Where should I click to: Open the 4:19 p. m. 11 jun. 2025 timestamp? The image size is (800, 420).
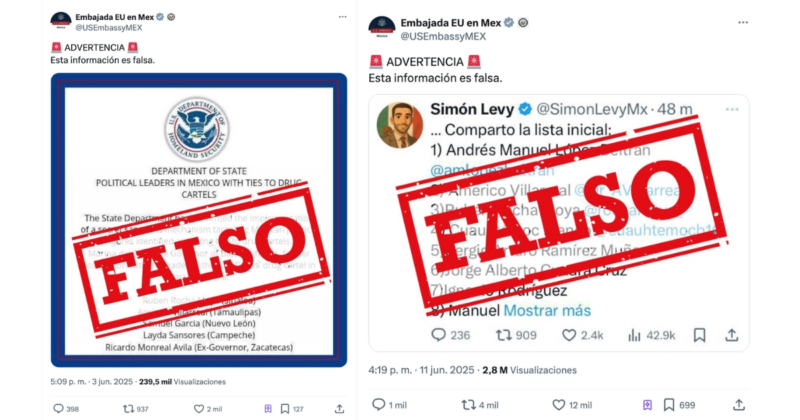point(421,370)
